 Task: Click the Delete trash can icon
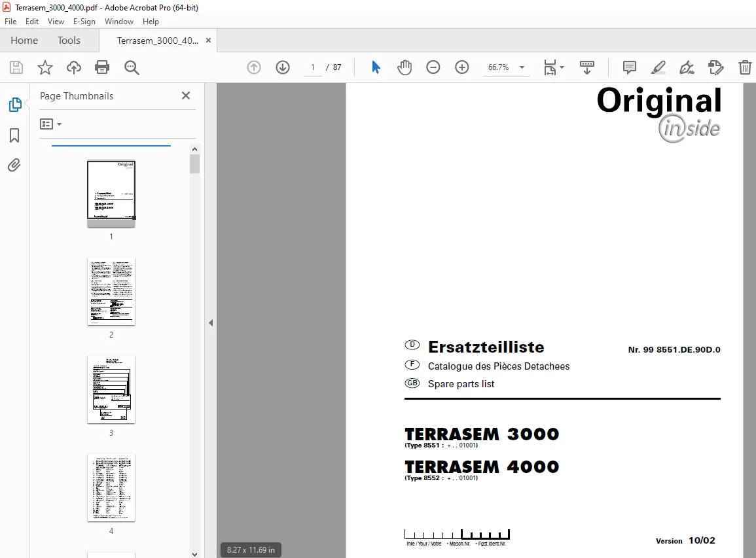(x=745, y=67)
